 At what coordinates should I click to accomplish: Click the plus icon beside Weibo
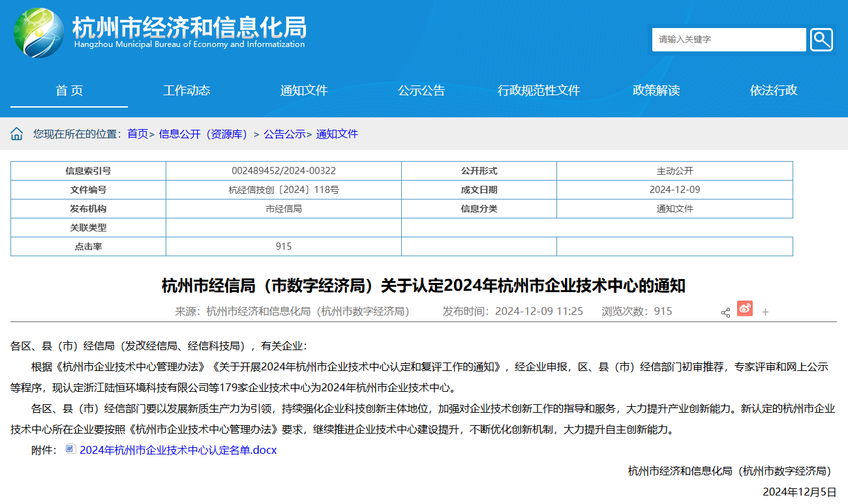coord(766,312)
